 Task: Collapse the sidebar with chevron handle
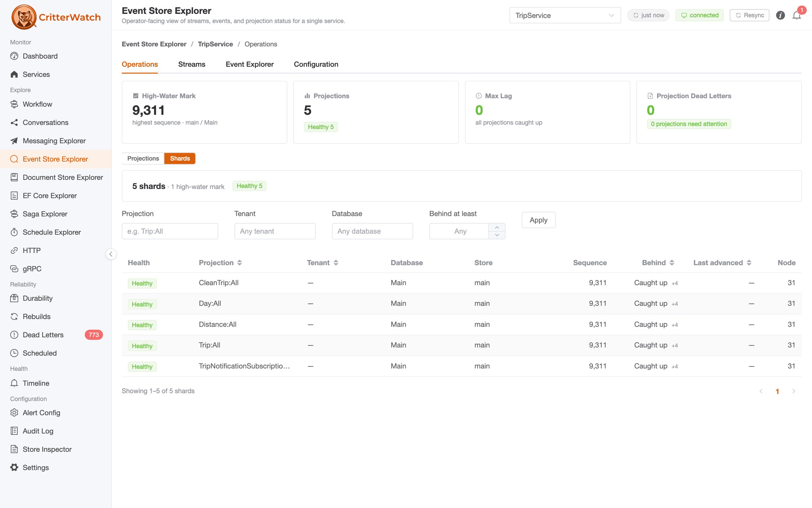tap(111, 254)
